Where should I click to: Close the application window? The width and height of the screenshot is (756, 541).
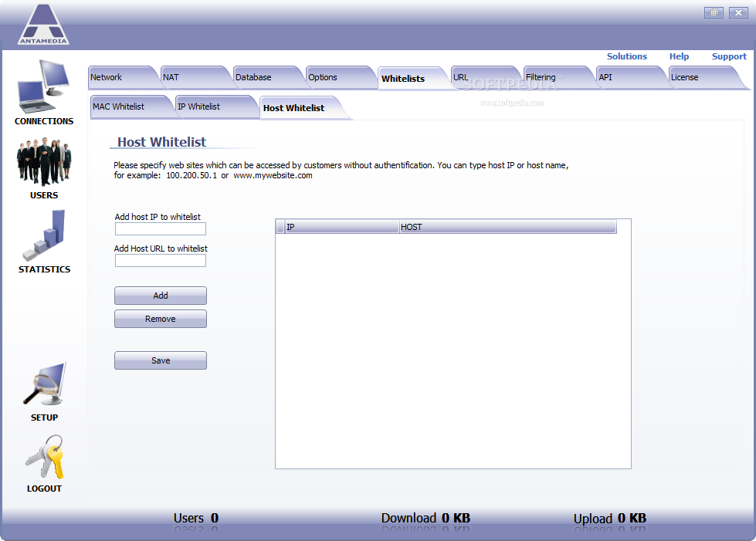(x=738, y=12)
